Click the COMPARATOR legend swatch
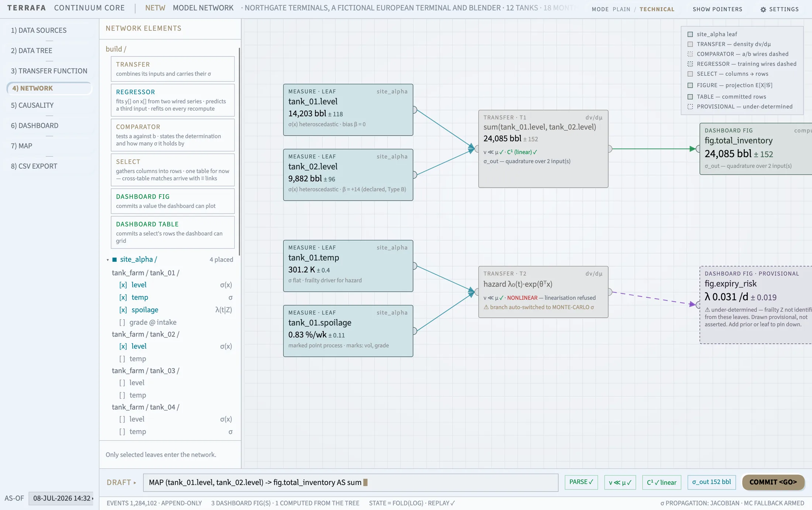 click(x=690, y=54)
